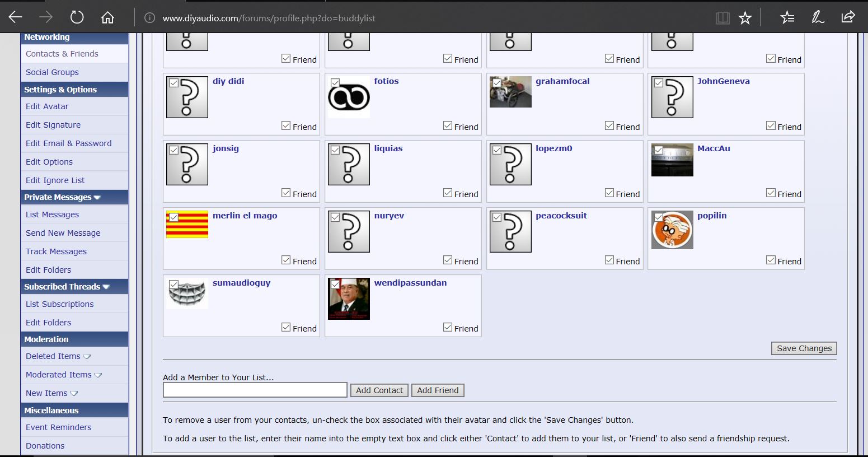This screenshot has width=868, height=457.
Task: Open List Messages
Action: pos(52,214)
